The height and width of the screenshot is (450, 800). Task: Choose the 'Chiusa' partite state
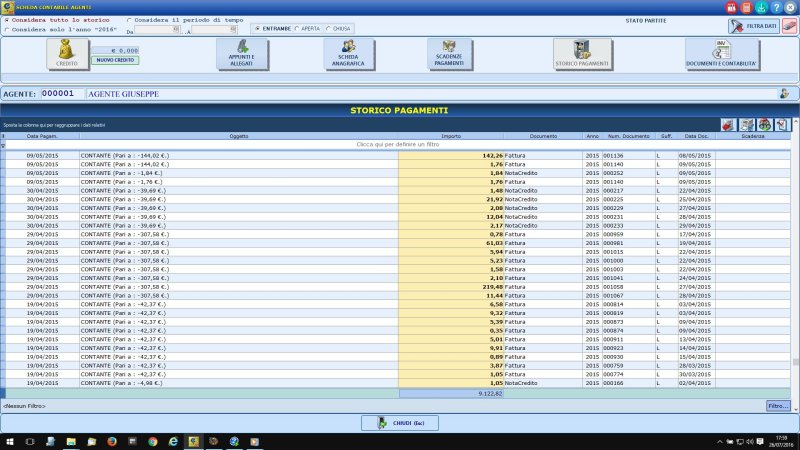pyautogui.click(x=327, y=29)
